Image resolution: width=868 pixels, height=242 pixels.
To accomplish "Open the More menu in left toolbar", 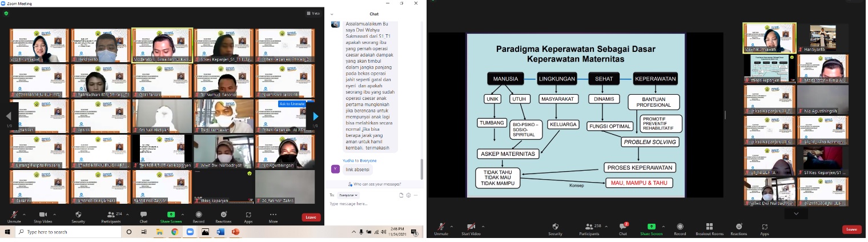I will 273,216.
